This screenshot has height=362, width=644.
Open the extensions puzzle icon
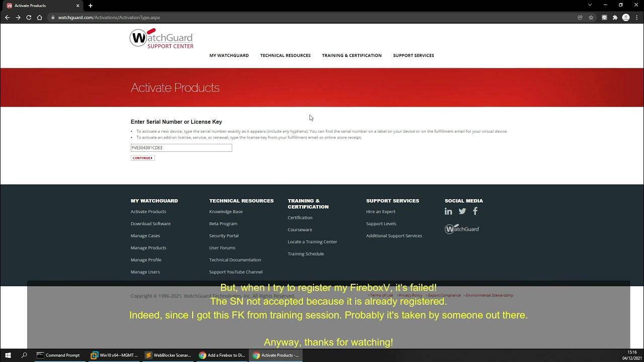click(x=615, y=17)
